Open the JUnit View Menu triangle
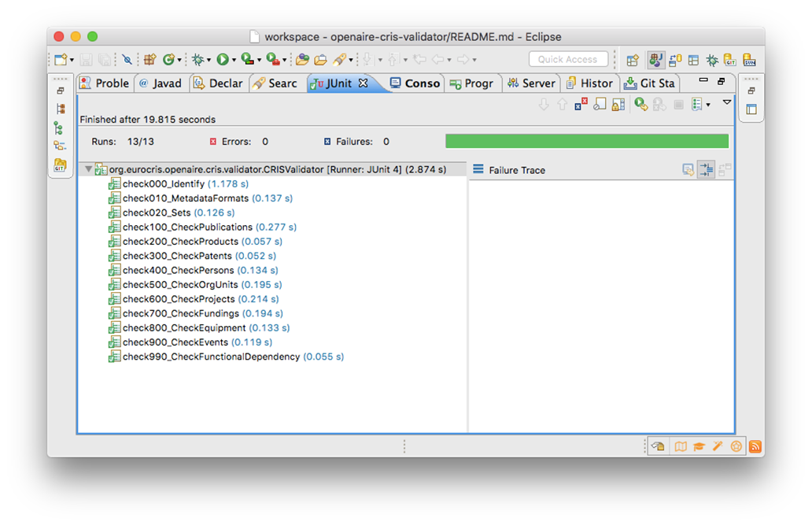Image resolution: width=812 pixels, height=525 pixels. 727,102
